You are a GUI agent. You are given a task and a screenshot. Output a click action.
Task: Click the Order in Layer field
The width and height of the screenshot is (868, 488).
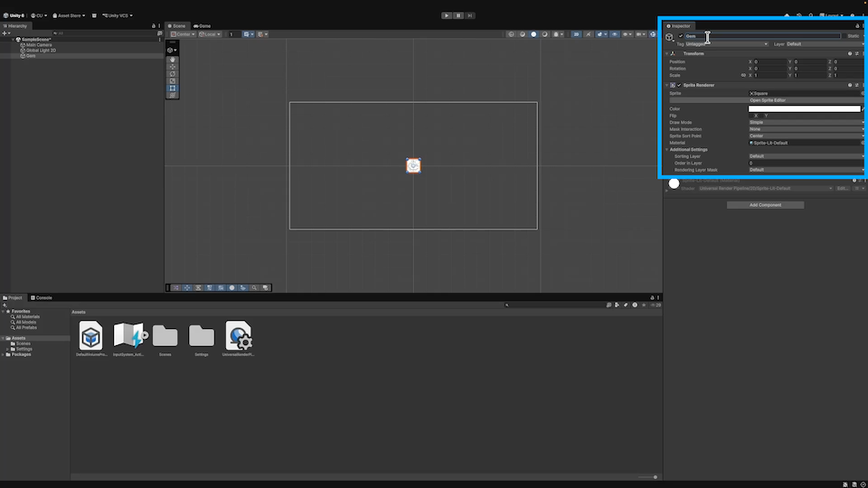pos(806,164)
